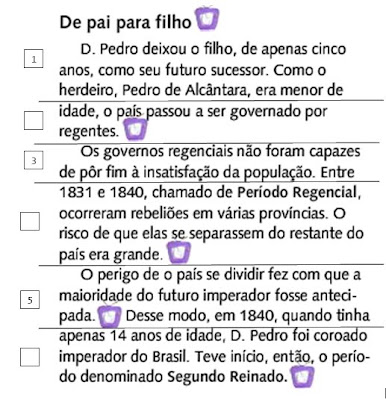Check the empty box beside 'idade, o país passou'
Image resolution: width=386 pixels, height=400 pixels.
coord(34,120)
